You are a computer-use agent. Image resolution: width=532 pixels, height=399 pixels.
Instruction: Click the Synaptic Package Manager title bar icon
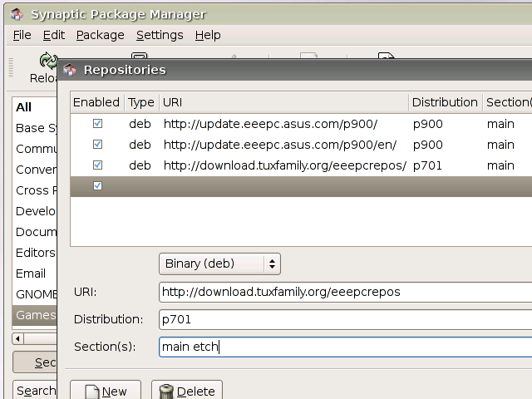[x=17, y=14]
